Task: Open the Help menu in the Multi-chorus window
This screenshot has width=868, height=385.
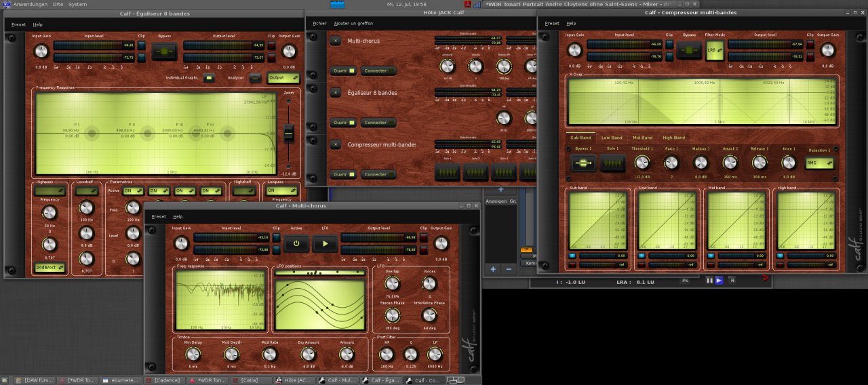Action: tap(178, 217)
